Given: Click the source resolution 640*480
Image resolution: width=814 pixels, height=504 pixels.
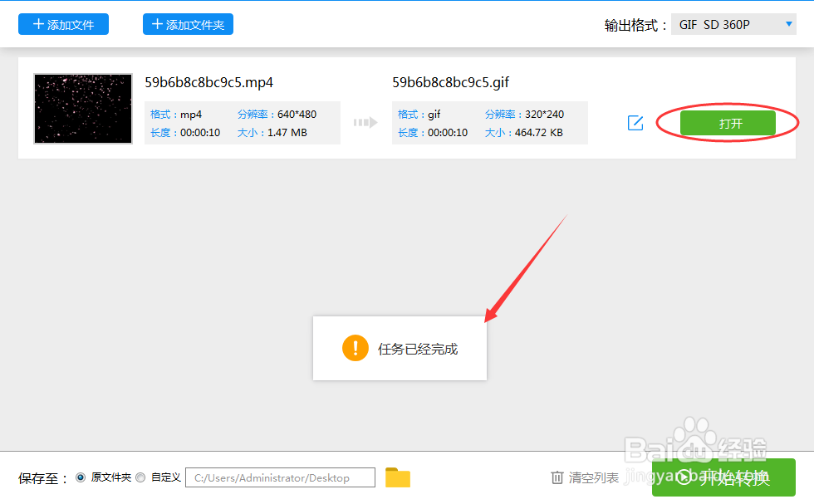Looking at the screenshot, I should (297, 115).
